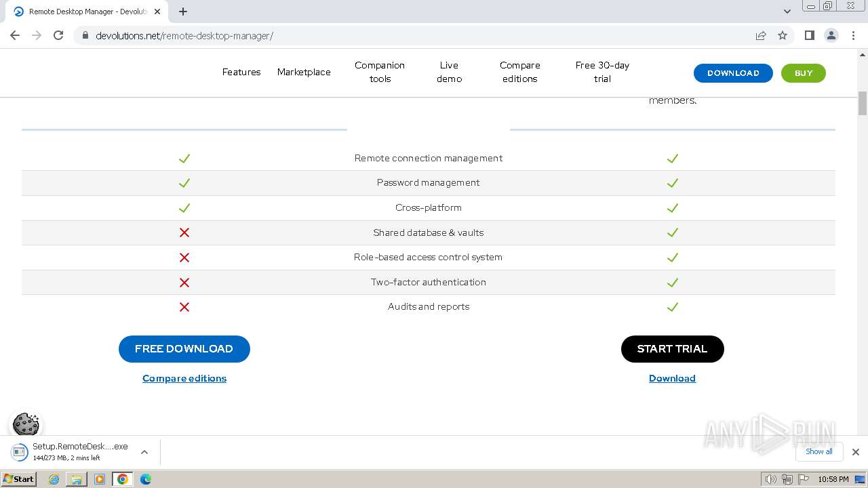
Task: Open the tab search dropdown
Action: click(x=787, y=12)
